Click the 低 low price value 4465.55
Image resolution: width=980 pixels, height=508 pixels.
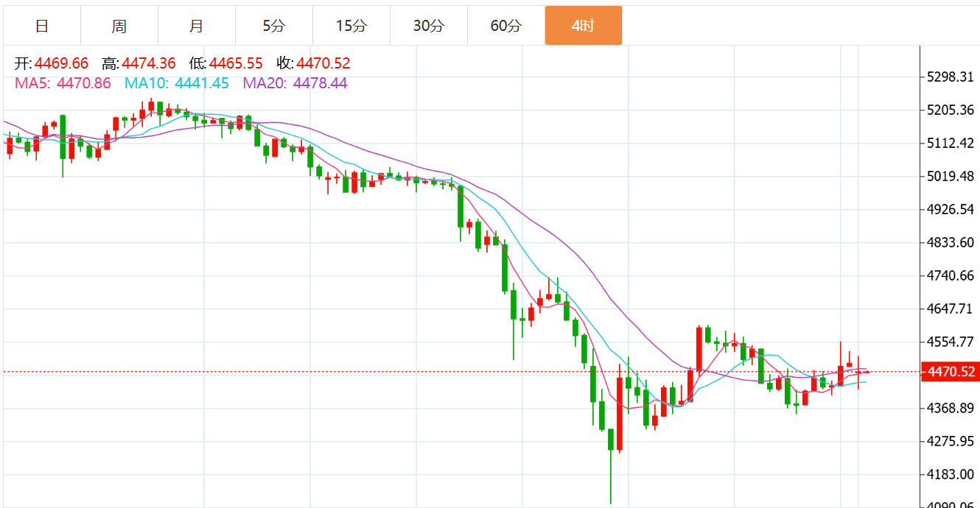[236, 63]
